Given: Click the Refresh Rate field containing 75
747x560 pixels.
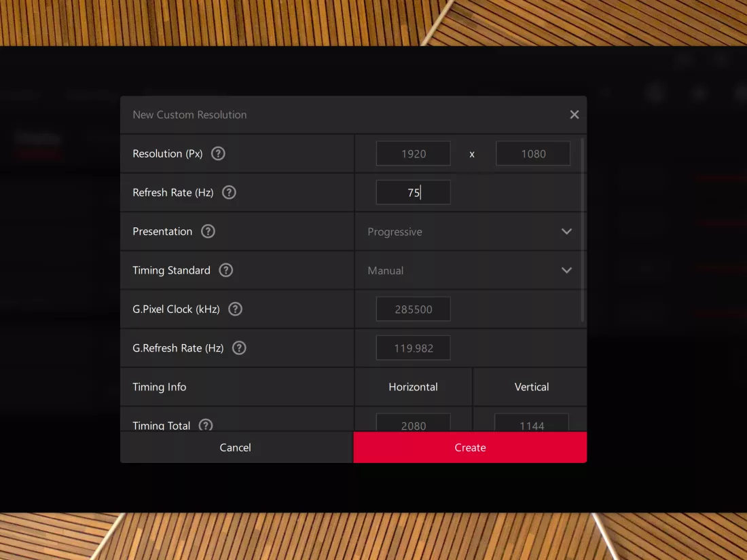Looking at the screenshot, I should (413, 192).
